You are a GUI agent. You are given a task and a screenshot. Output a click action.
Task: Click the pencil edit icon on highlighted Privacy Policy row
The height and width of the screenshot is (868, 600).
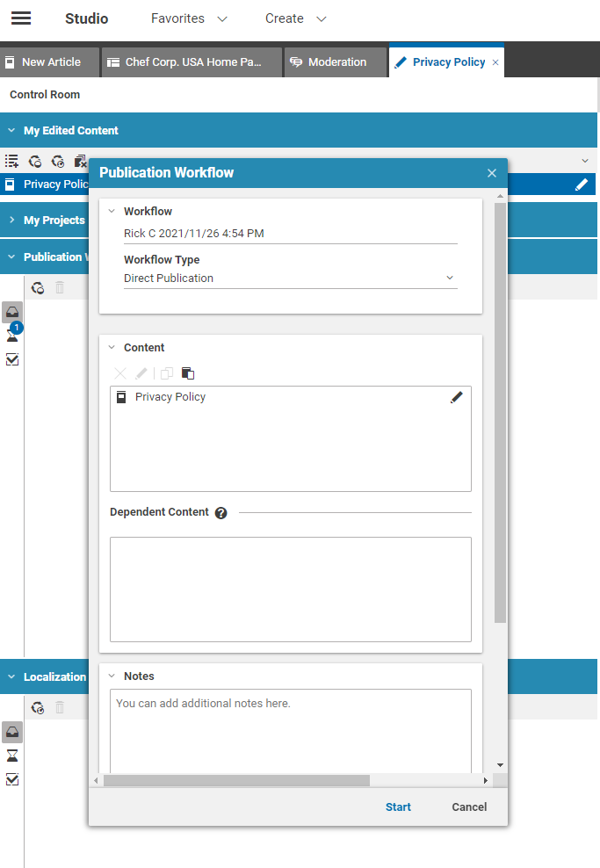pos(582,184)
